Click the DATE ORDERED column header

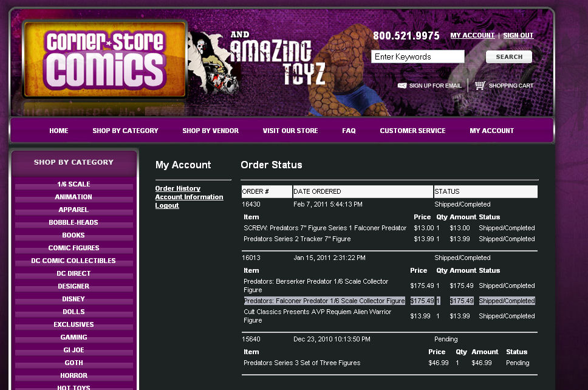[363, 191]
